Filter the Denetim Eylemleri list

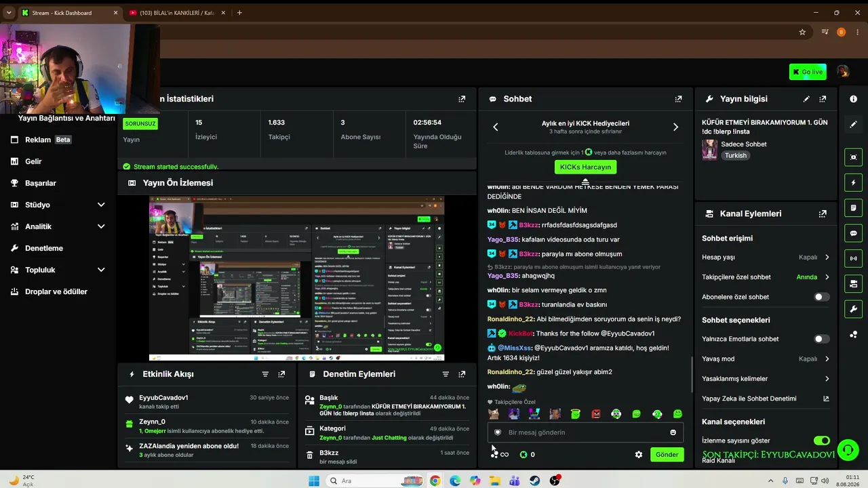point(446,374)
